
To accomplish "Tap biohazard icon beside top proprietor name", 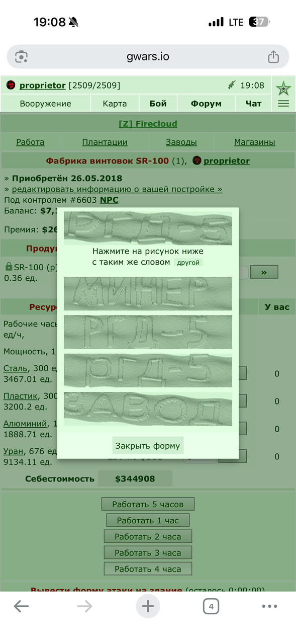I will tap(11, 86).
